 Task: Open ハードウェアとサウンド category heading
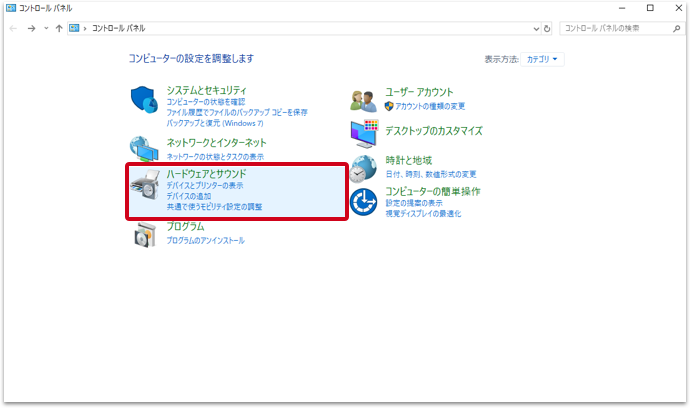(x=206, y=173)
